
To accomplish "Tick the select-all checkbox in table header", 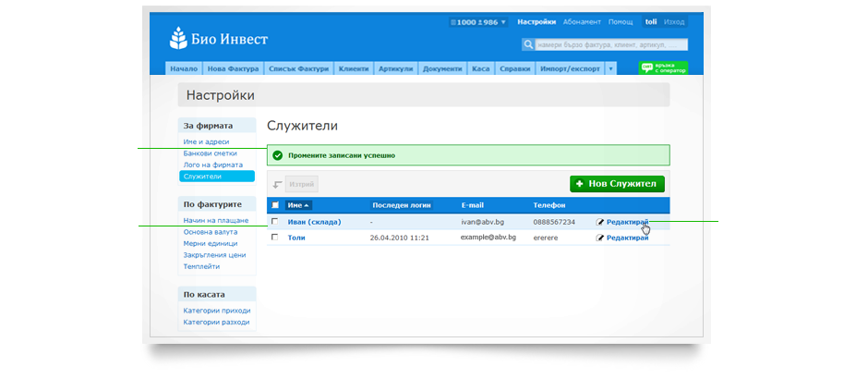I will click(275, 205).
